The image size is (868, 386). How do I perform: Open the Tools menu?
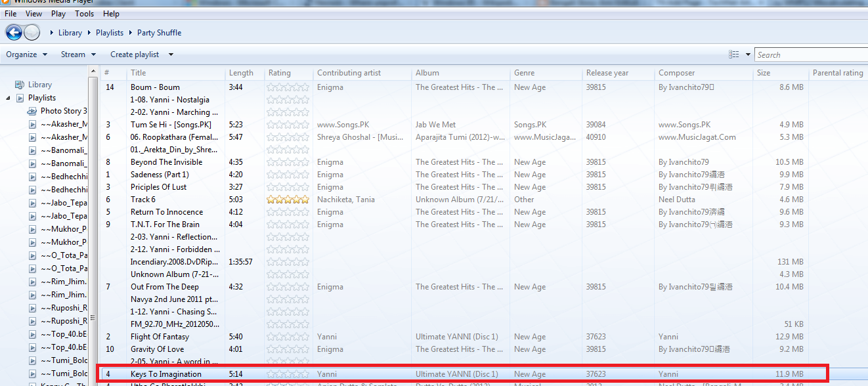point(84,14)
